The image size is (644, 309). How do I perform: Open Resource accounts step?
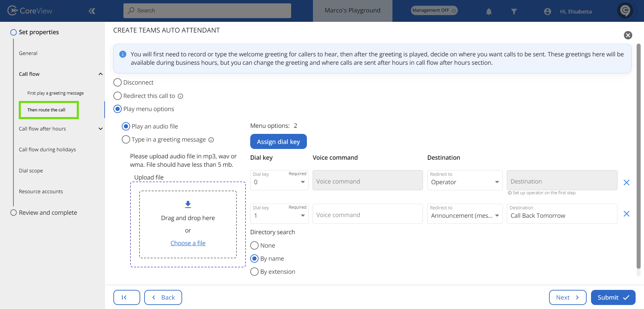tap(41, 192)
